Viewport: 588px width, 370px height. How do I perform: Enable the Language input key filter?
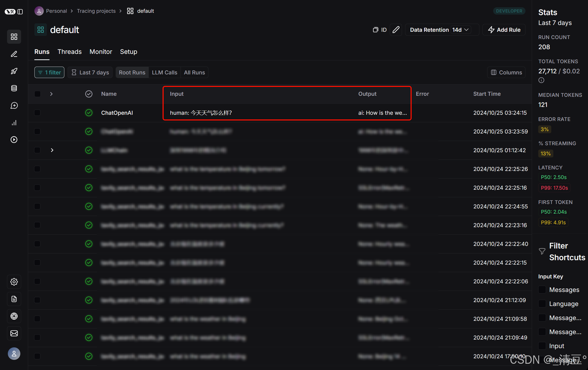542,304
